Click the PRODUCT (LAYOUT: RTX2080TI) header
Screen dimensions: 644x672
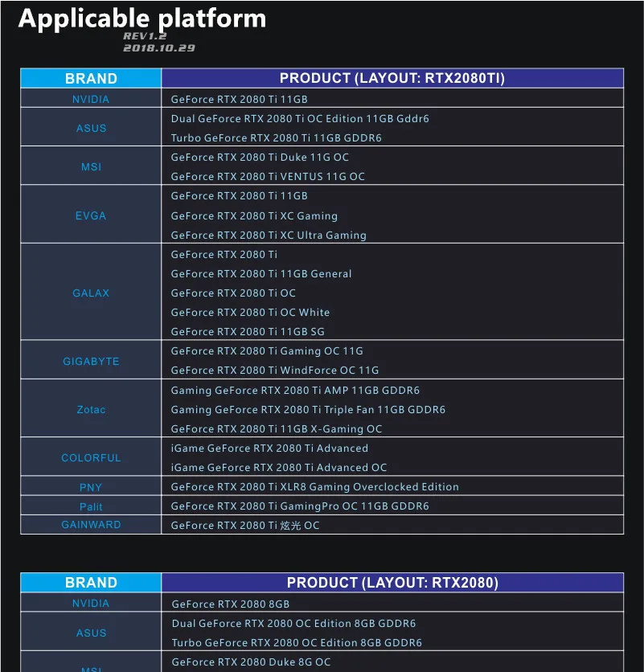pos(392,79)
